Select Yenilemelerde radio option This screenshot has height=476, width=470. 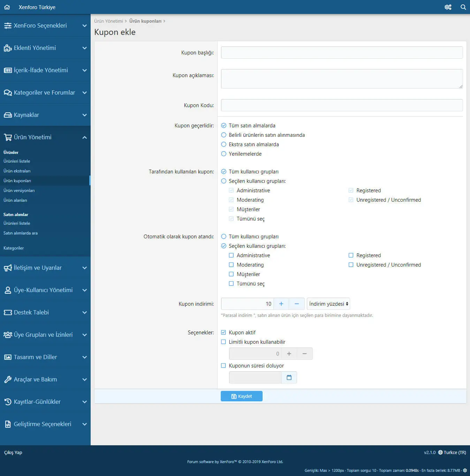[x=224, y=154]
